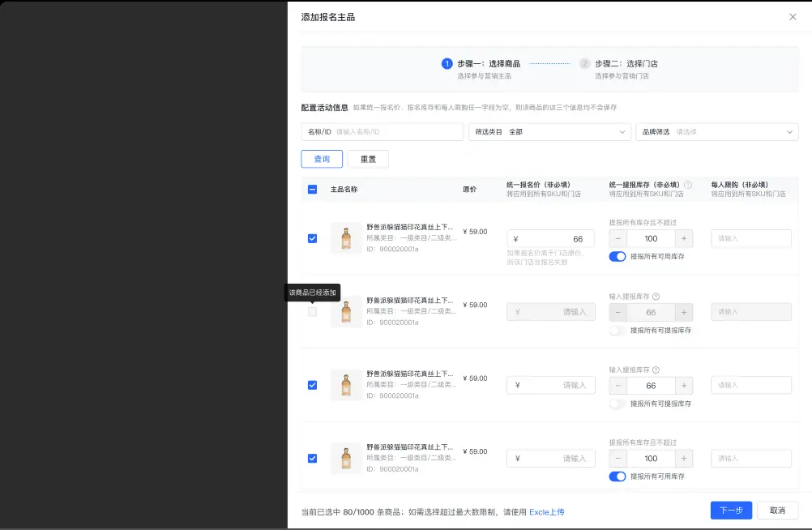Uncheck the checked product row with stock 66
The width and height of the screenshot is (812, 530).
tap(312, 385)
